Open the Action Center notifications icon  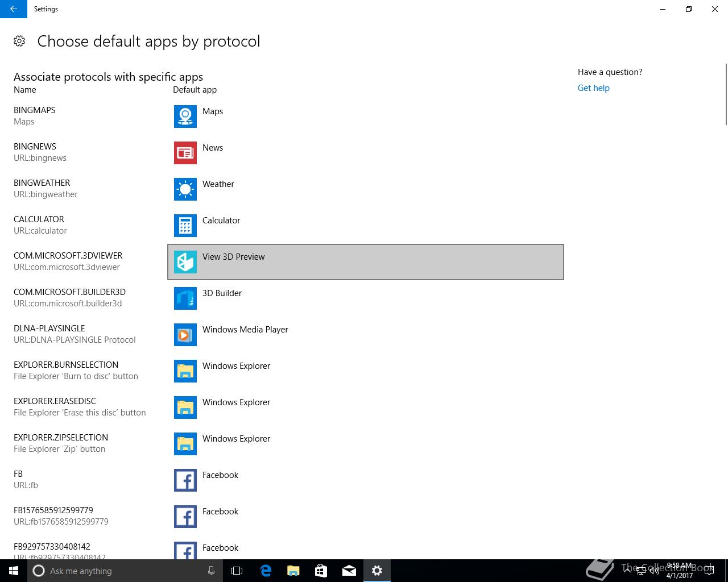coord(709,571)
